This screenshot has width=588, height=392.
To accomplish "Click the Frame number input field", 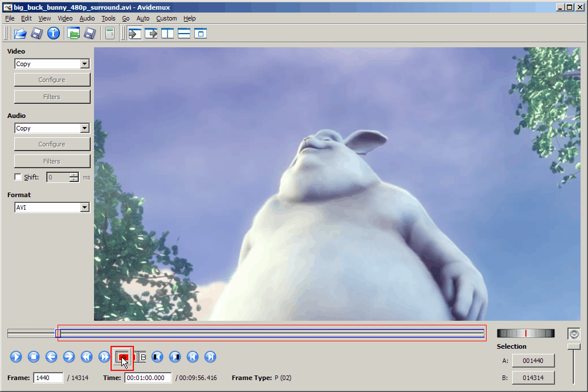I will [x=48, y=378].
